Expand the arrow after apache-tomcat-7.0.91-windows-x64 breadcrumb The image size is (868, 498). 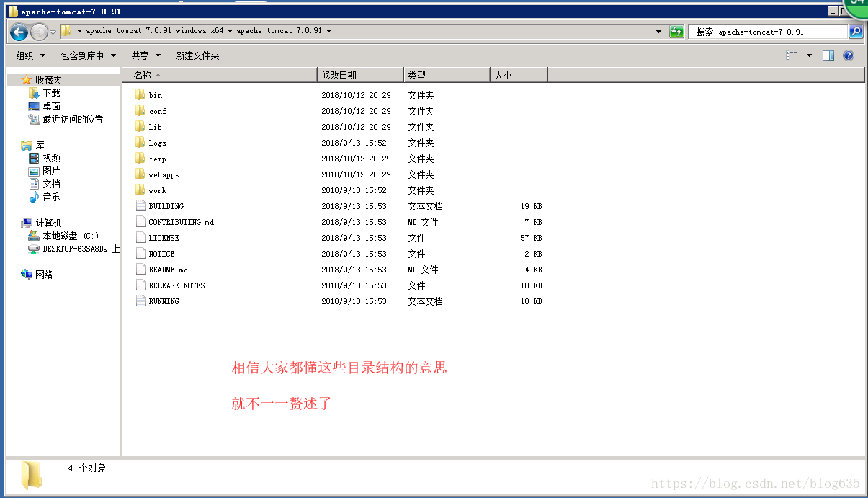click(x=231, y=32)
